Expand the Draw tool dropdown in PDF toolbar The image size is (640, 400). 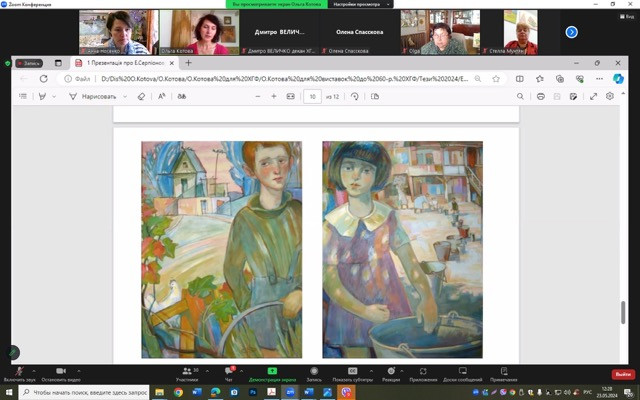(x=125, y=97)
